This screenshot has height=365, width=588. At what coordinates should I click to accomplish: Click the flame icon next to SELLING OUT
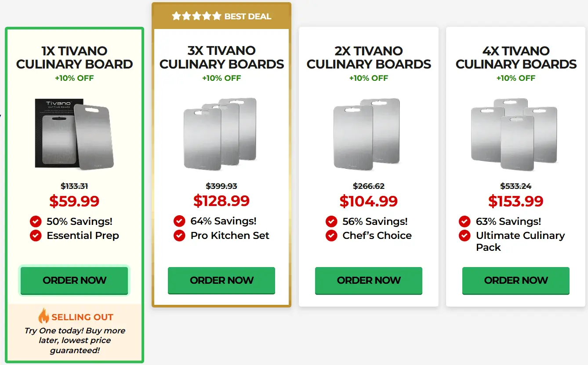click(43, 316)
